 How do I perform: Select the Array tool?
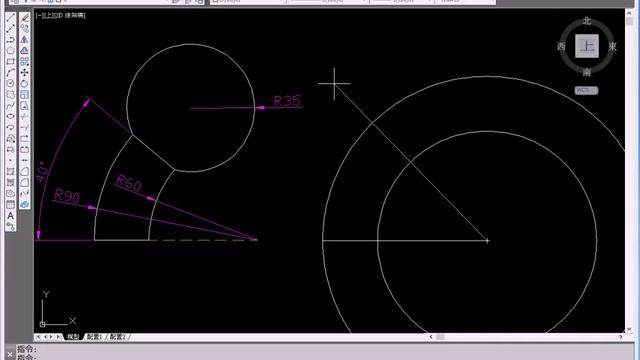[24, 62]
